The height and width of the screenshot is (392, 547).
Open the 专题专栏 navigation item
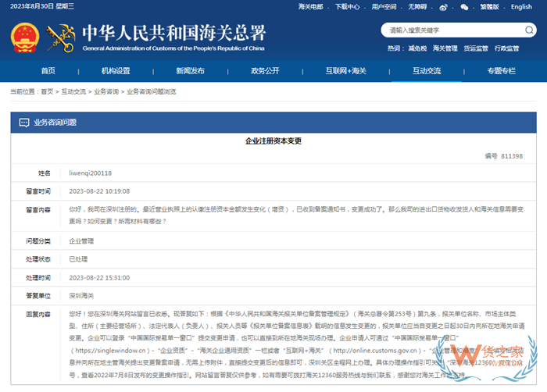tap(501, 71)
